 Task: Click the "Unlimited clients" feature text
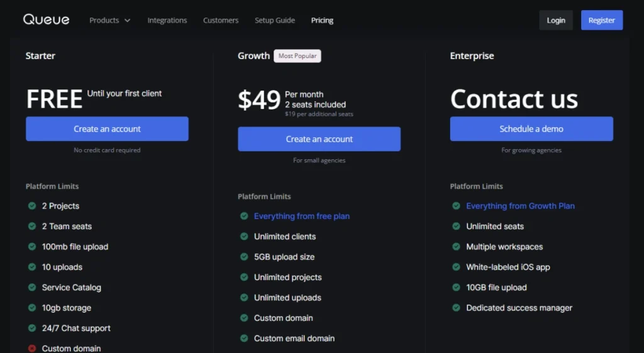pyautogui.click(x=285, y=237)
